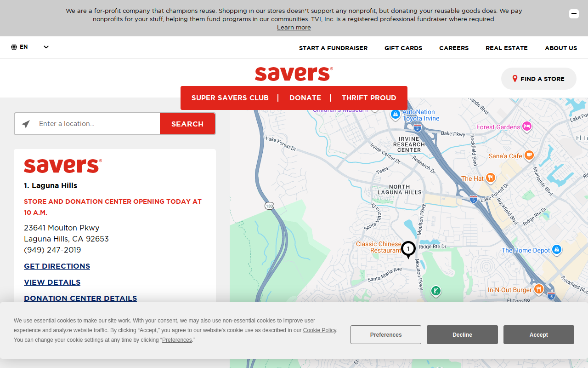Collapse the top disclaimer banner

[574, 14]
